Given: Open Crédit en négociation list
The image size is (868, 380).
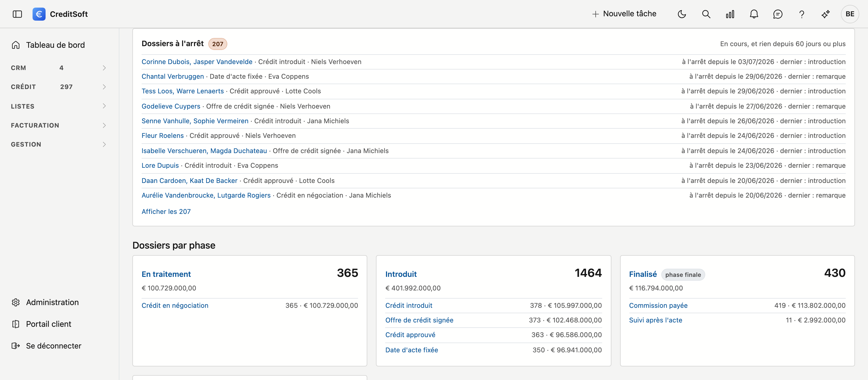Looking at the screenshot, I should coord(175,305).
